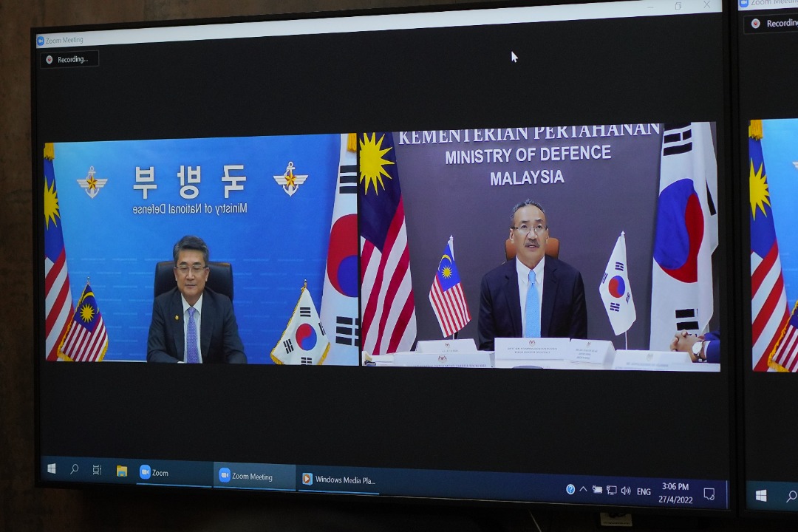Open the clock showing 3:06 PM
Screen dimensions: 798x532
[675, 493]
